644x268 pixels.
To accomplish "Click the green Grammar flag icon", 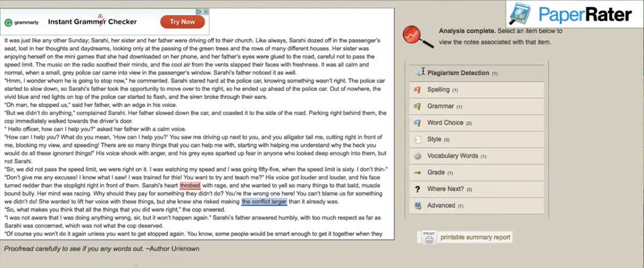I will pos(418,106).
